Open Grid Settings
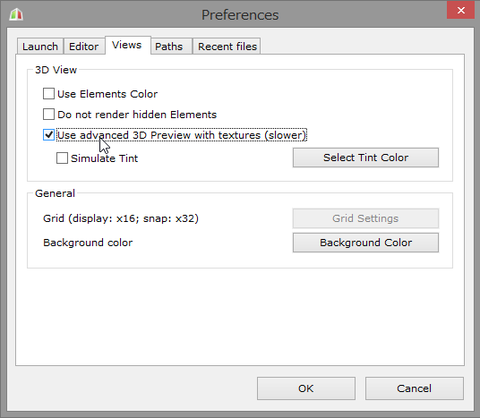Image resolution: width=480 pixels, height=418 pixels. coord(366,218)
